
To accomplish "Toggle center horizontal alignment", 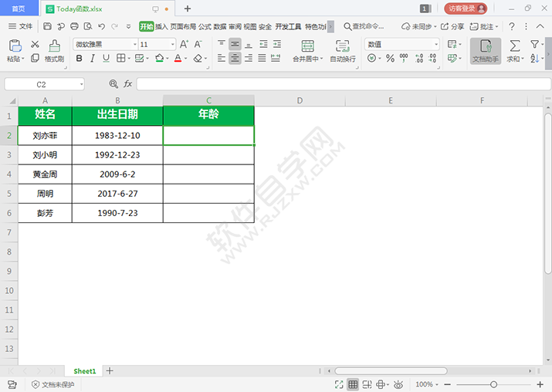I will [x=235, y=58].
